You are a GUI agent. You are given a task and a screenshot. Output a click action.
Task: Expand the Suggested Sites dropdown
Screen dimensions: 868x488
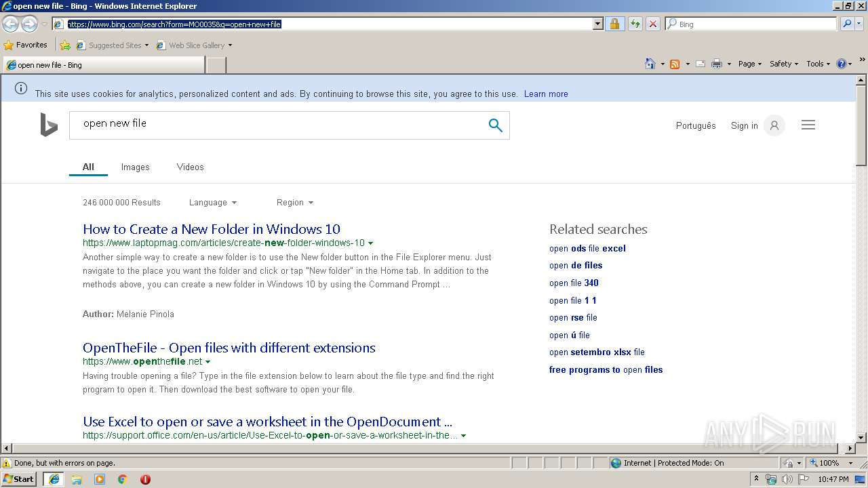pyautogui.click(x=146, y=45)
